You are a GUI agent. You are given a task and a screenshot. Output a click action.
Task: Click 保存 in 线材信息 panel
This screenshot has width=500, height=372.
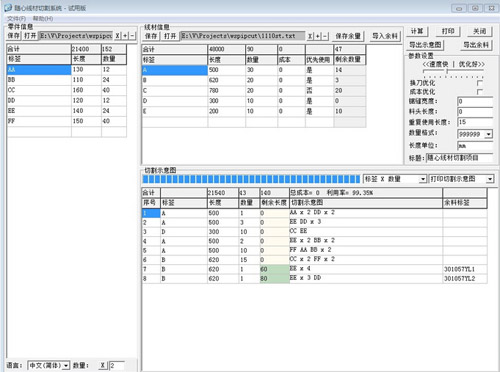pos(151,36)
